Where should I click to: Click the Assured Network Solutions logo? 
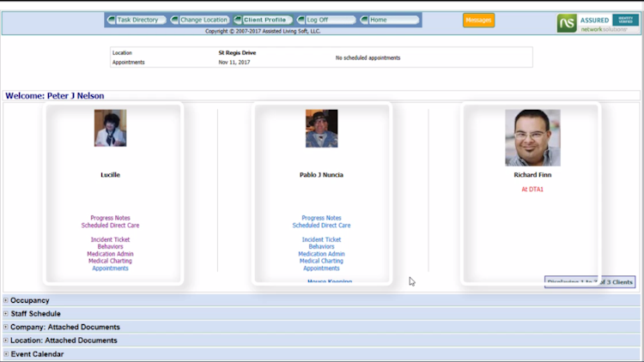pos(598,23)
